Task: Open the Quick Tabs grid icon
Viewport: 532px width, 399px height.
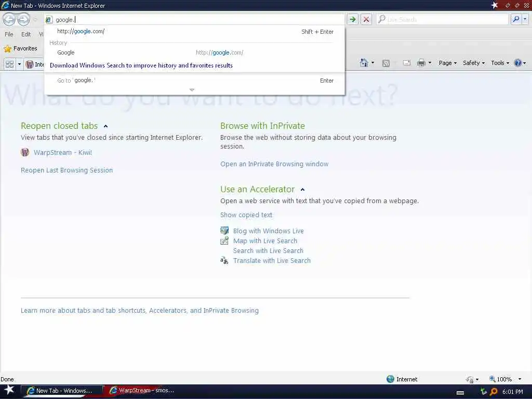Action: 9,64
